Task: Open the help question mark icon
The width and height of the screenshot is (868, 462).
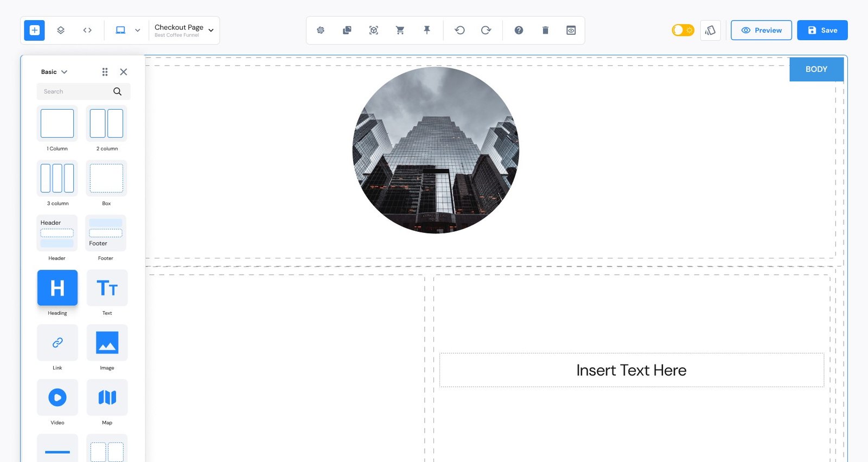Action: pyautogui.click(x=519, y=30)
